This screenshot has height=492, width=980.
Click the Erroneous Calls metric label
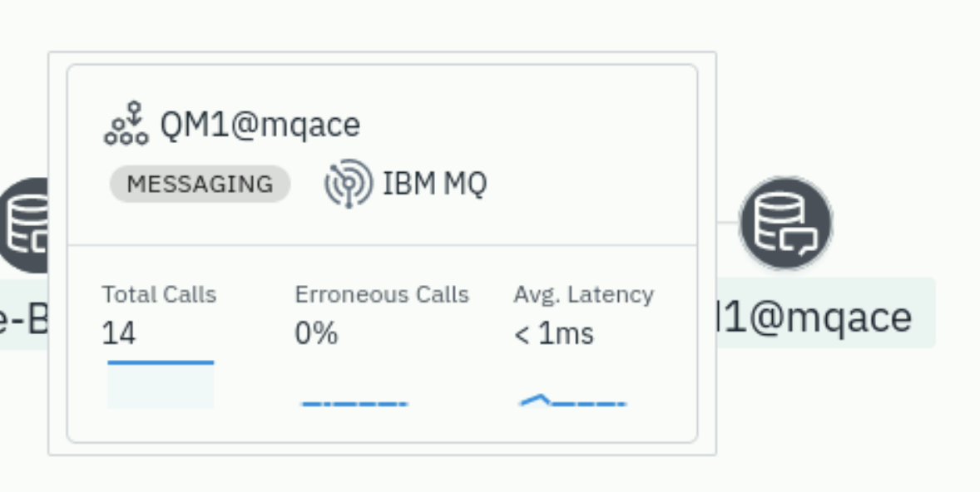tap(382, 294)
